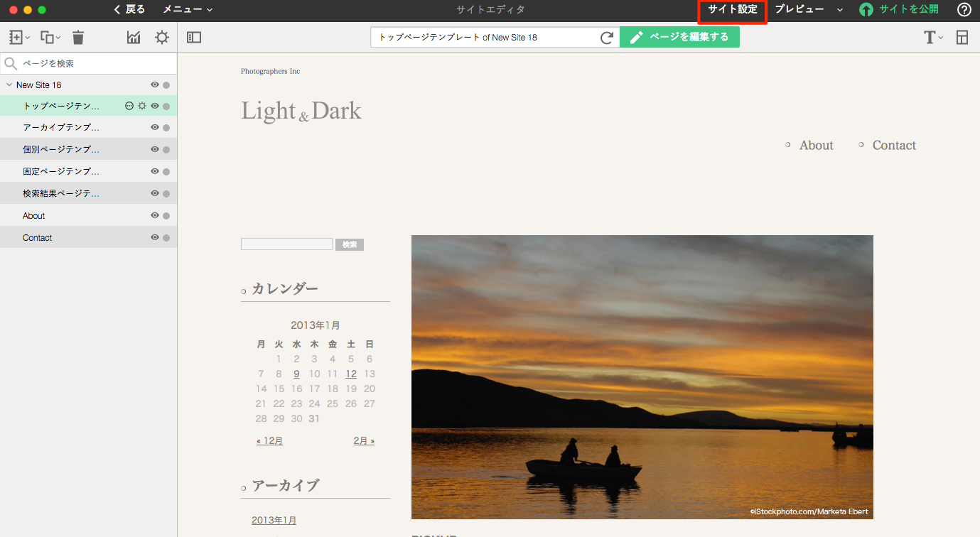Toggle visibility eye for New Site 18
This screenshot has height=537, width=980.
pyautogui.click(x=155, y=85)
